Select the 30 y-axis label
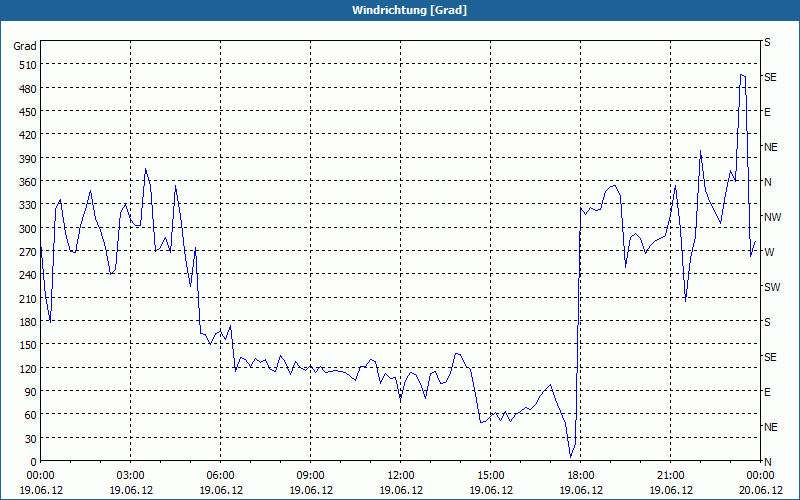 click(31, 439)
